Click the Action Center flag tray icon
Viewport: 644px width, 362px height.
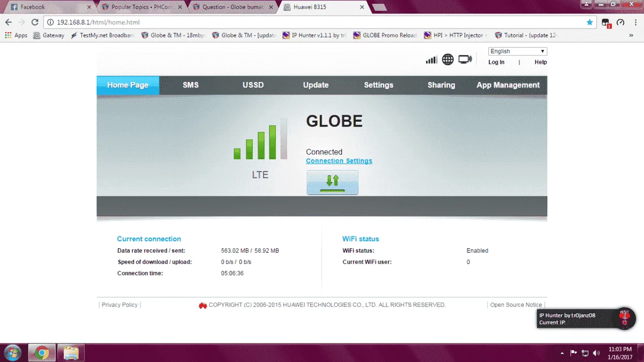pyautogui.click(x=573, y=353)
